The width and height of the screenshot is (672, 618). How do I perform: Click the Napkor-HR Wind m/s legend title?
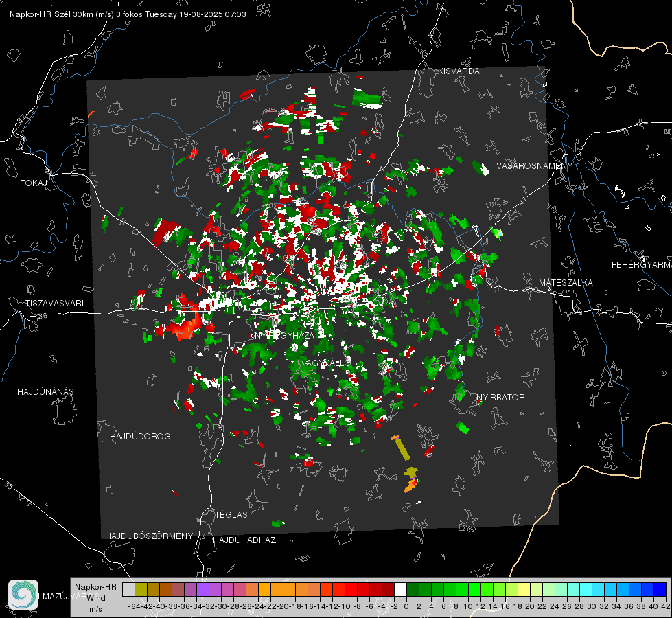point(95,598)
